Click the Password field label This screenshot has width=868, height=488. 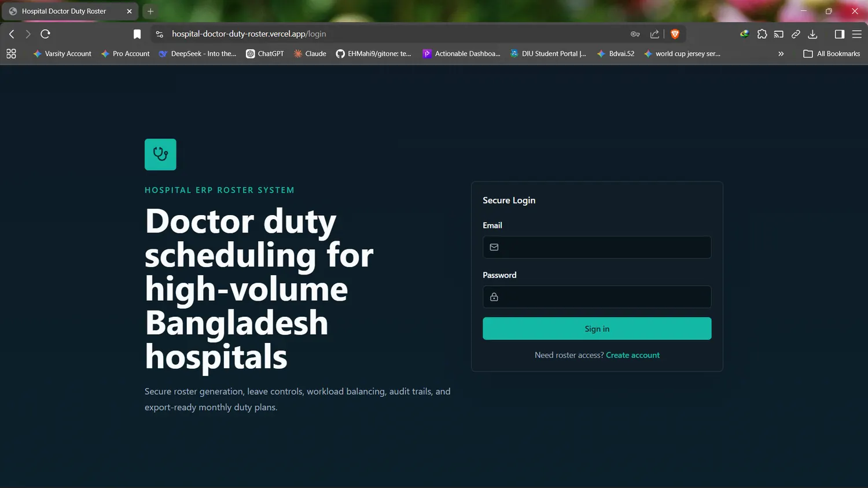click(499, 275)
